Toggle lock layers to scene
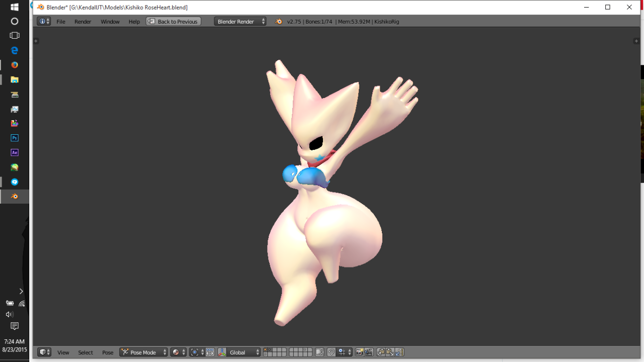644x362 pixels. tap(319, 352)
